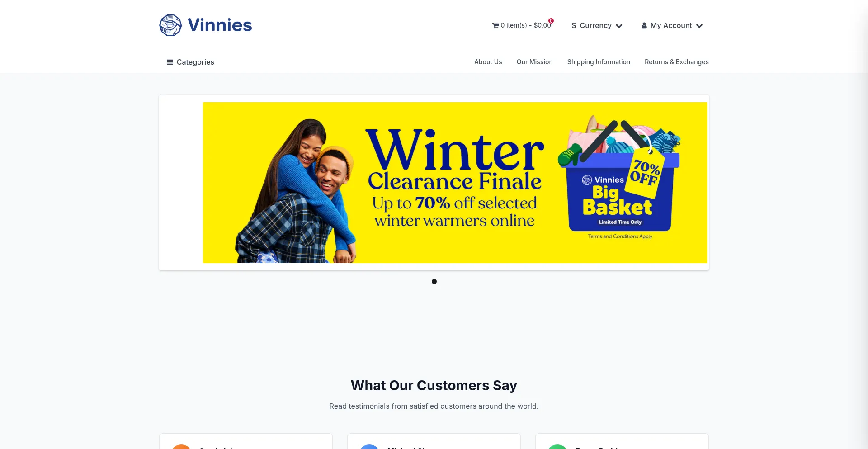Open Returns & Exchanges page
The height and width of the screenshot is (449, 868).
pos(676,62)
